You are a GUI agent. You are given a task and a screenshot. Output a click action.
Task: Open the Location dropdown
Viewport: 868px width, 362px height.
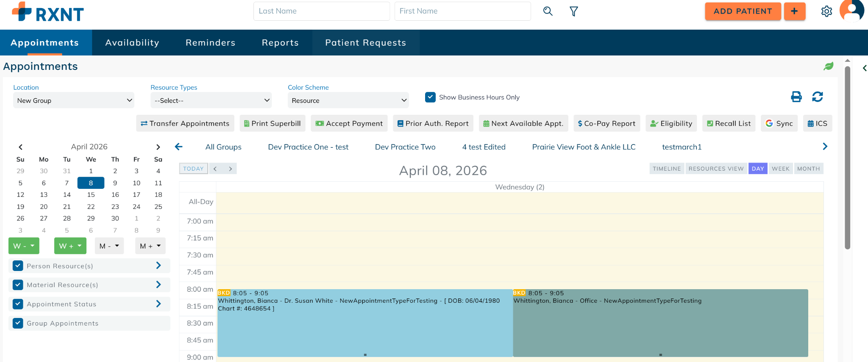pos(74,100)
